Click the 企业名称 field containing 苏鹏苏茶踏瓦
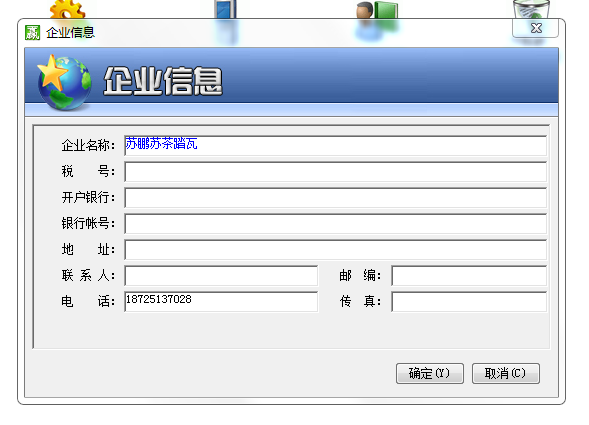This screenshot has height=425, width=589. click(x=335, y=146)
